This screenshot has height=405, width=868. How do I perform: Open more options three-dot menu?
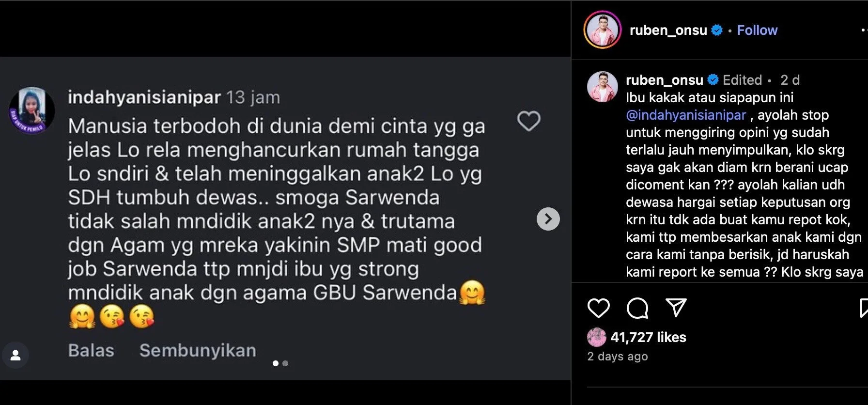[864, 30]
